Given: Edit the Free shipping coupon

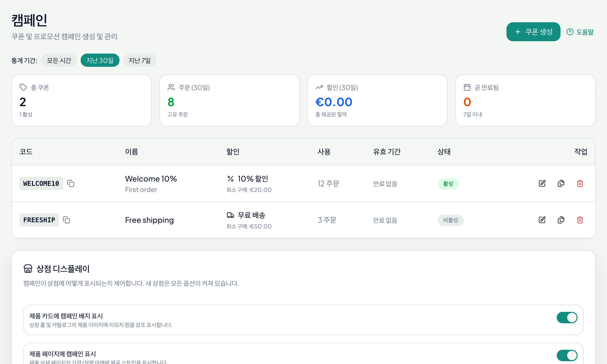Looking at the screenshot, I should tap(542, 220).
